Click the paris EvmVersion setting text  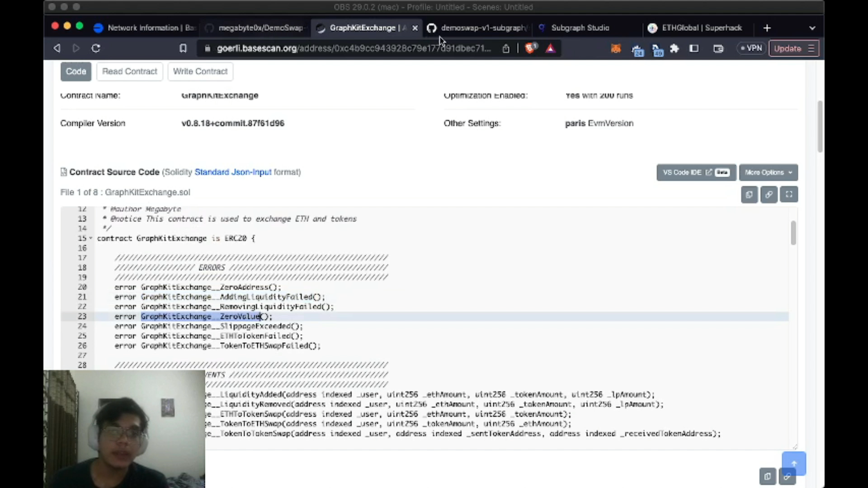coord(599,123)
